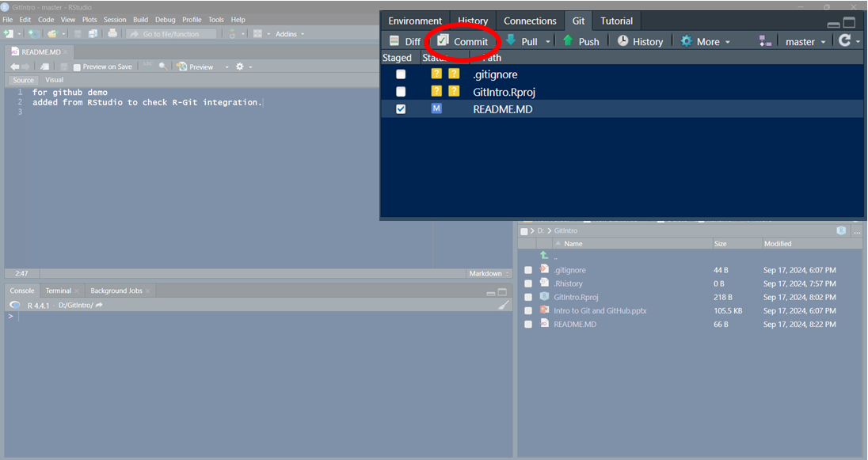Sort Files pane by Modified column
This screenshot has width=868, height=460.
(777, 244)
